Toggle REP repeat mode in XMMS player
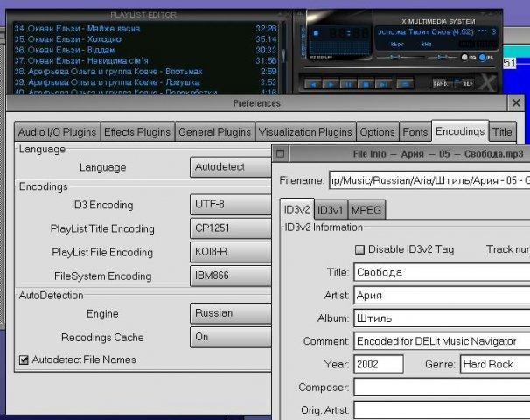Image resolution: width=530 pixels, height=420 pixels. (466, 83)
